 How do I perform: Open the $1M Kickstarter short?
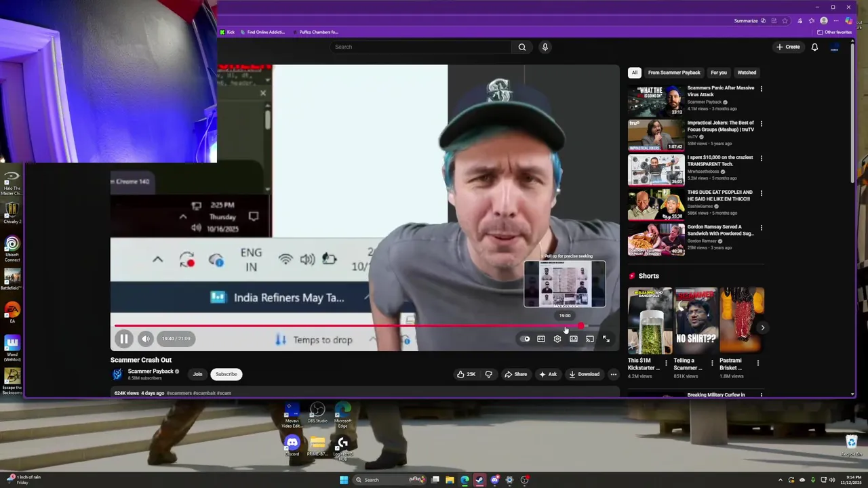pyautogui.click(x=649, y=320)
